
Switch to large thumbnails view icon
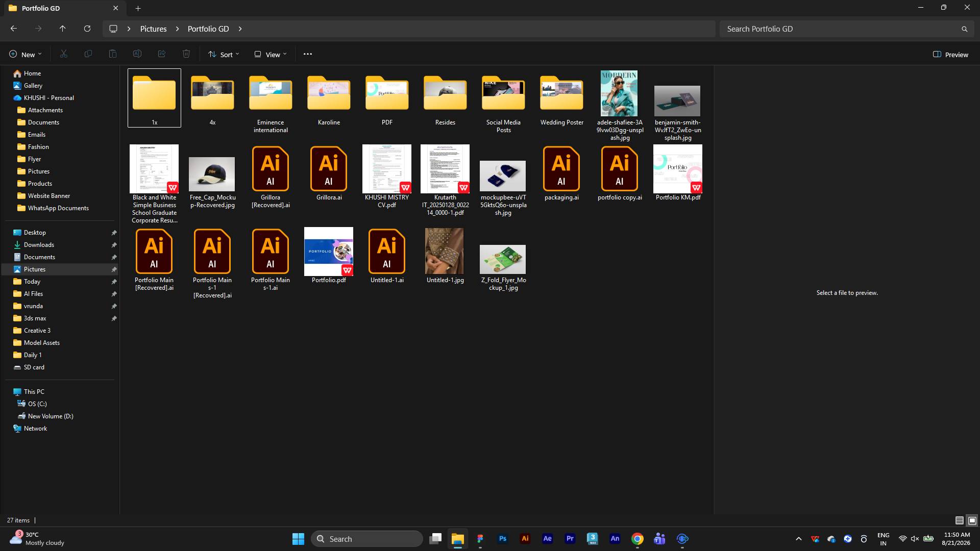(972, 520)
